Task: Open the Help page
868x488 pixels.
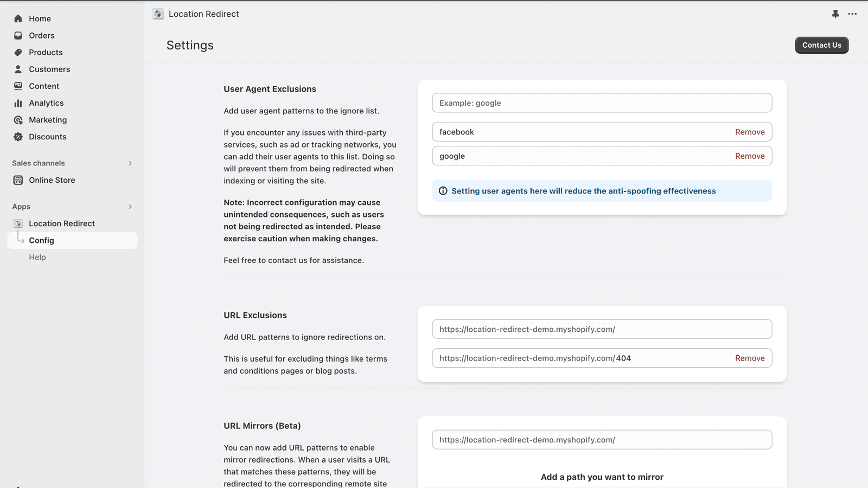Action: coord(37,257)
